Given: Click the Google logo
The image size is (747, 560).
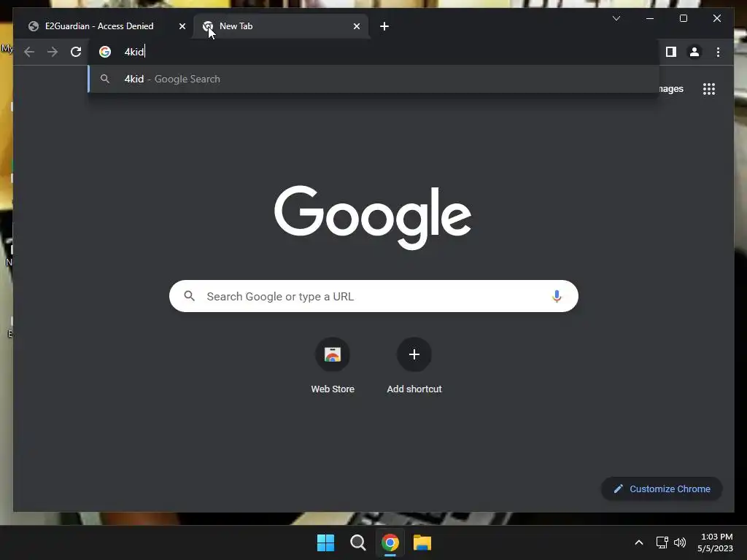Looking at the screenshot, I should 373,217.
